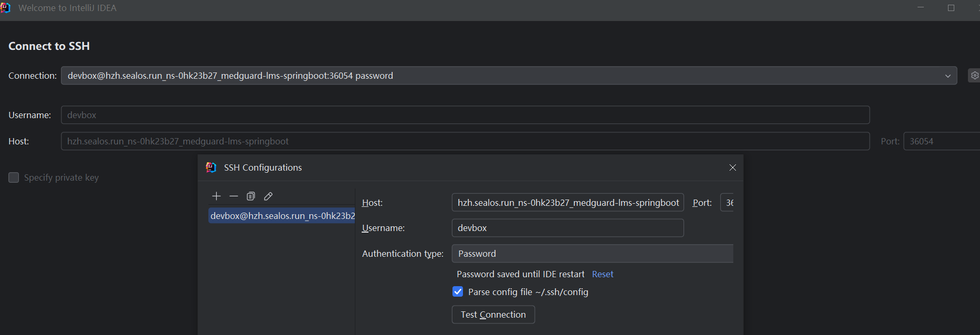Click the 'Authentication type:' label
Screen dimensions: 980x335
(x=403, y=254)
